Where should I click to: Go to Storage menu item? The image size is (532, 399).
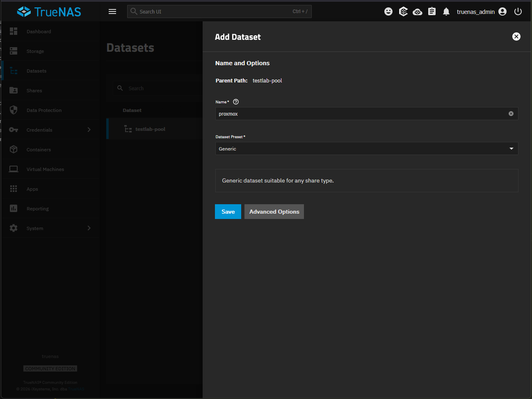[50, 51]
